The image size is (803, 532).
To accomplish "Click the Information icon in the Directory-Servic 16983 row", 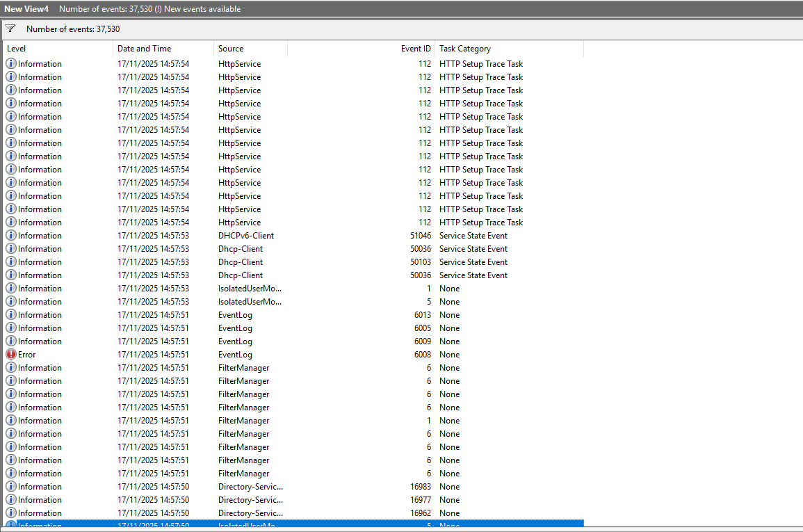I will coord(10,486).
